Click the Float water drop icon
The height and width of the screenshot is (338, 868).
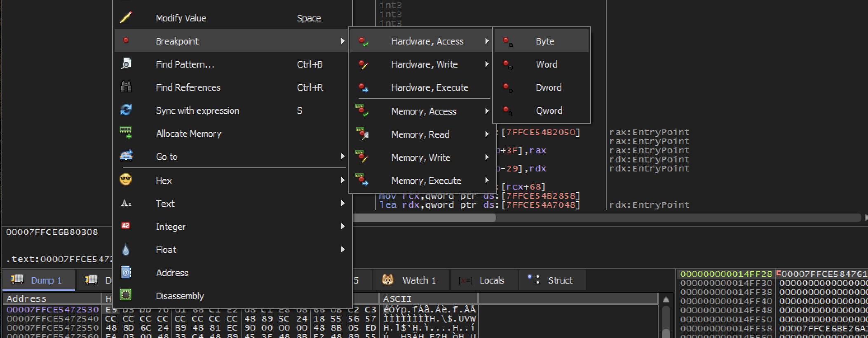tap(126, 249)
